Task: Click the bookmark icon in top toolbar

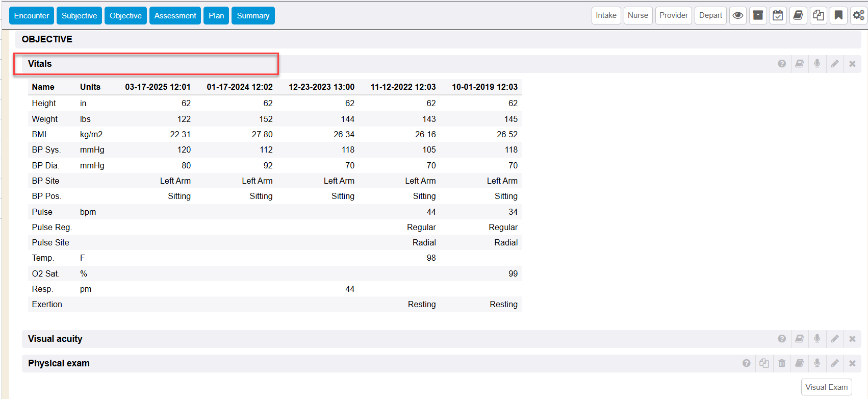Action: (838, 15)
